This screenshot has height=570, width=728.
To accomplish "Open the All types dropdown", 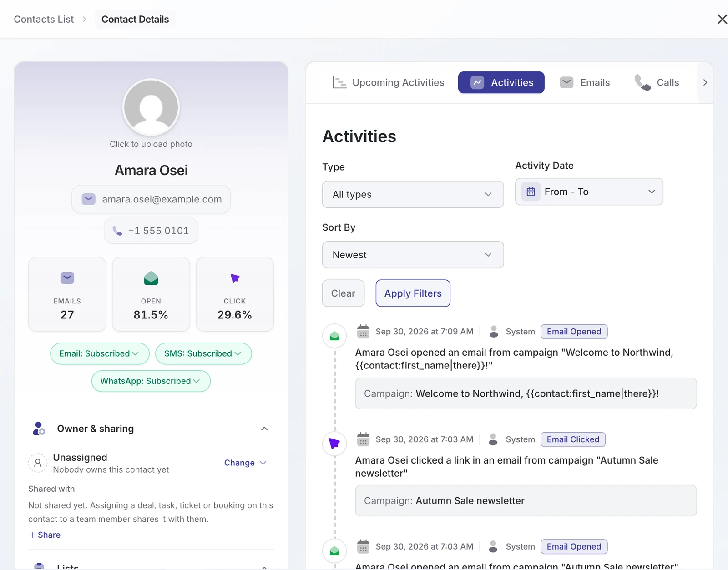I will pyautogui.click(x=413, y=194).
